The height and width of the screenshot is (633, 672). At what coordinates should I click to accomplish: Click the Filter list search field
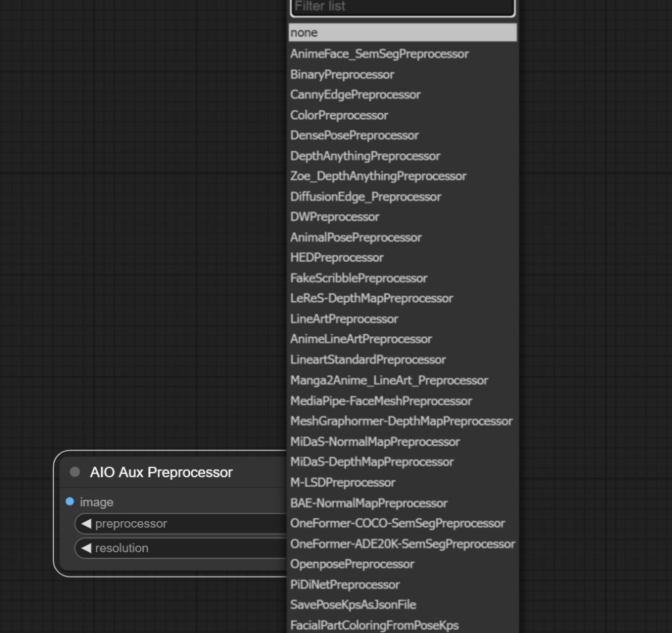[402, 7]
